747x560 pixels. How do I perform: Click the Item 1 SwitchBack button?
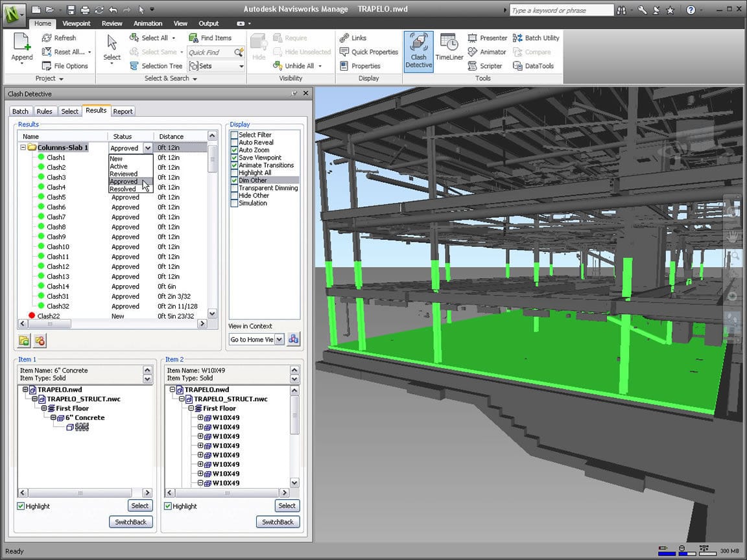point(131,522)
